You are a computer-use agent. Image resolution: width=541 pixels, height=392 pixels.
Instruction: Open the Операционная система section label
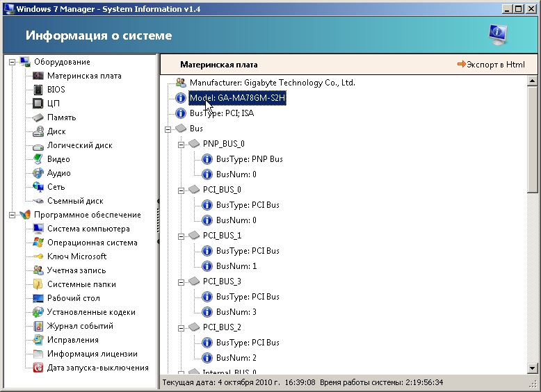tap(92, 243)
